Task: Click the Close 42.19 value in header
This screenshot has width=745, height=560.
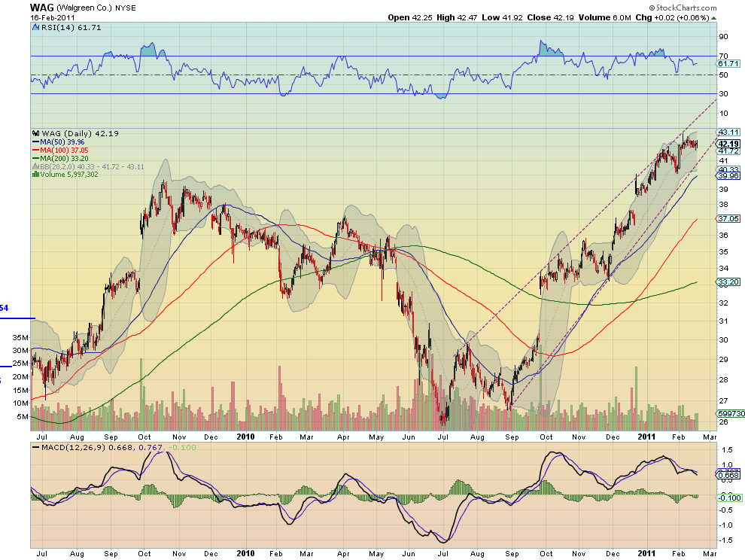Action: (x=550, y=17)
